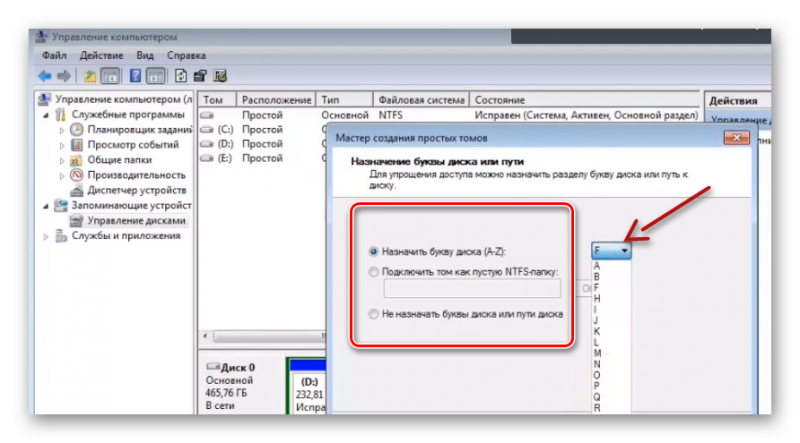Click the Forward arrow toolbar icon
The height and width of the screenshot is (443, 800).
coord(64,77)
